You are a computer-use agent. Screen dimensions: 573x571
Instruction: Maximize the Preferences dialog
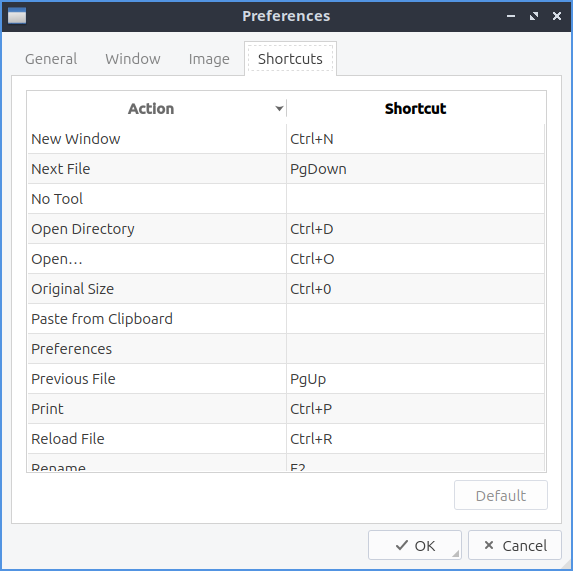[534, 16]
